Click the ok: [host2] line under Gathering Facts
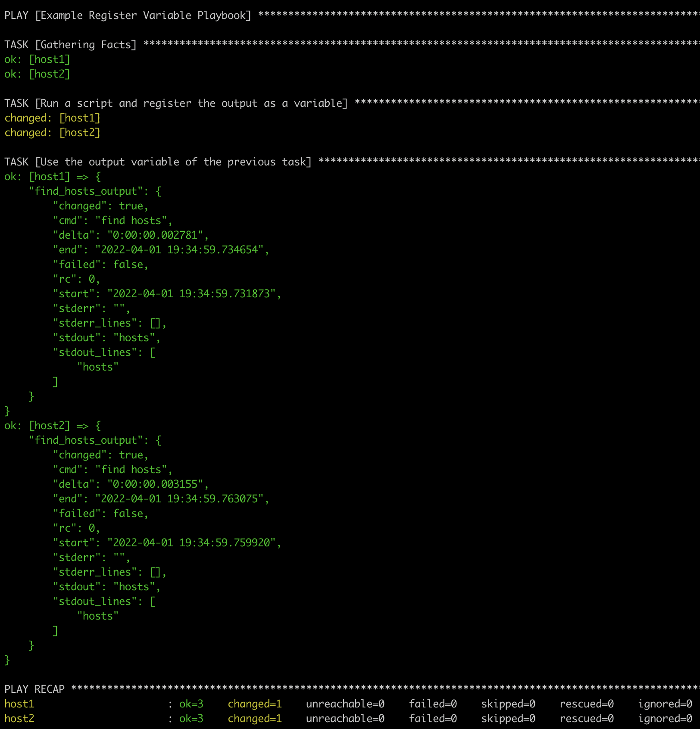Screen dimensions: 700x729 coord(37,74)
